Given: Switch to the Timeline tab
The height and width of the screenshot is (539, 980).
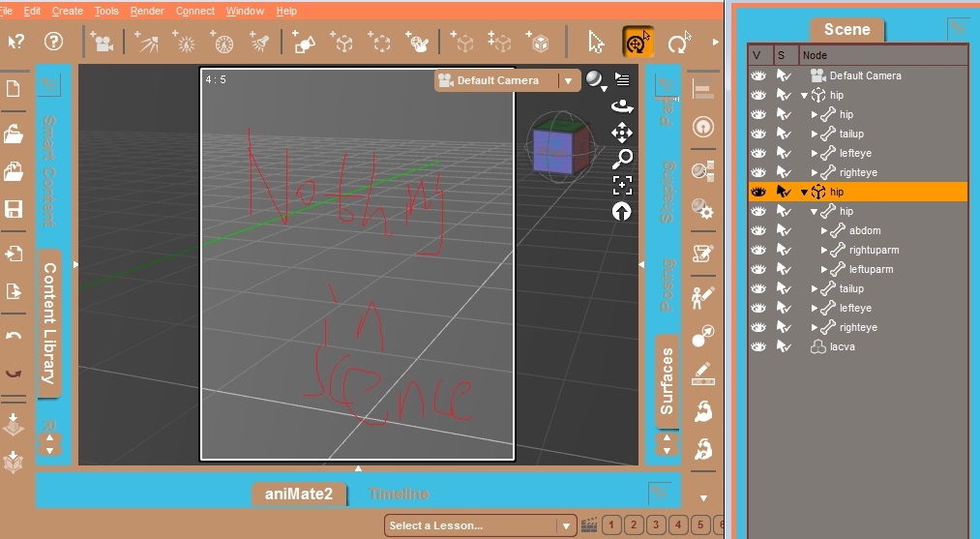Looking at the screenshot, I should [399, 494].
